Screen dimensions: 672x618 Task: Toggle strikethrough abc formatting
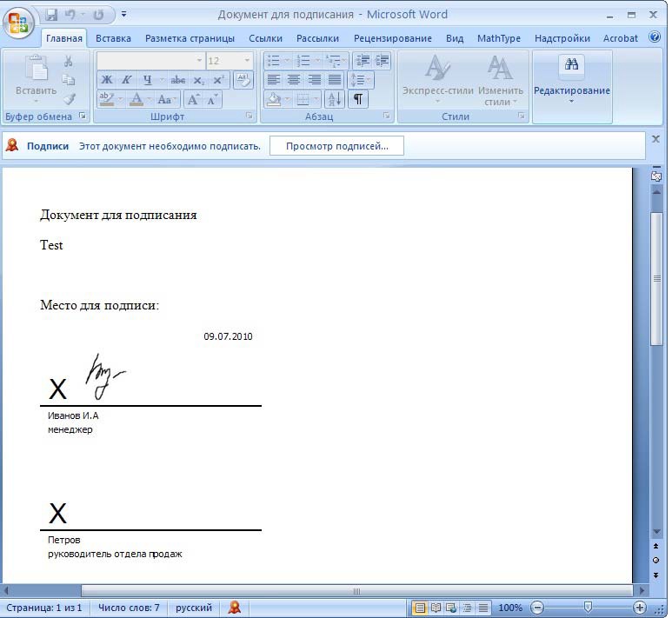tap(178, 80)
